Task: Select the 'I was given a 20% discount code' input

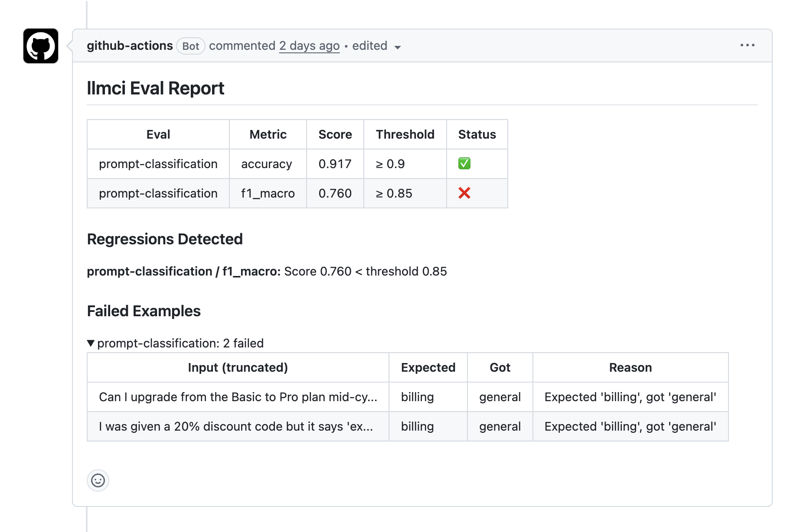Action: tap(238, 426)
